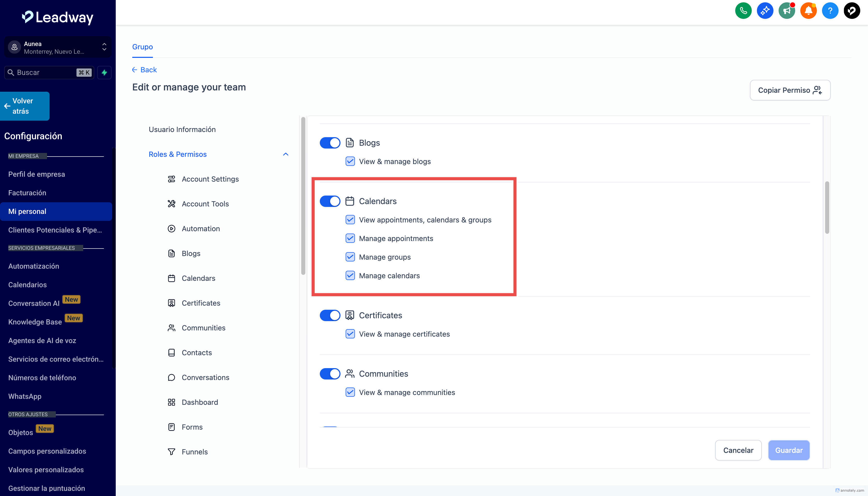Collapse the Roles & Permisos section
The image size is (868, 496).
285,154
